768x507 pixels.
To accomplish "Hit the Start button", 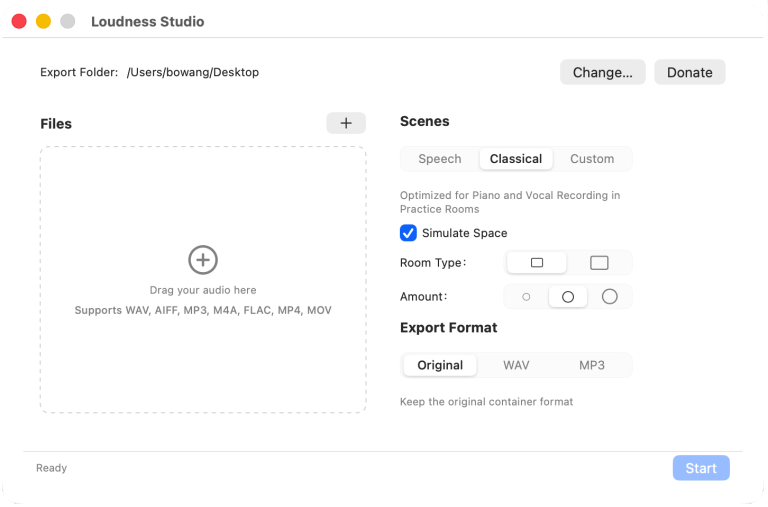I will pyautogui.click(x=701, y=468).
